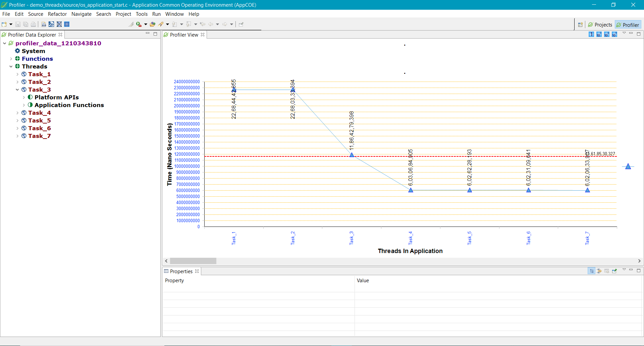644x346 pixels.
Task: Click the Open Perspective icon
Action: click(x=580, y=25)
